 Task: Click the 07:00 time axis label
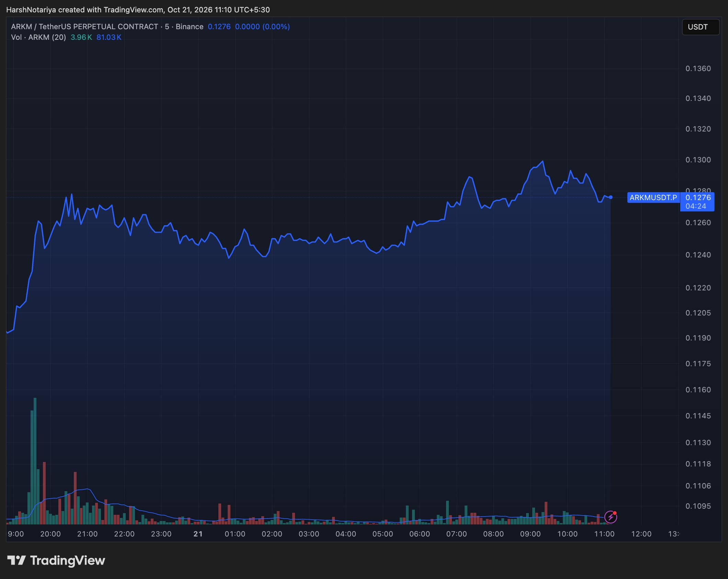456,534
